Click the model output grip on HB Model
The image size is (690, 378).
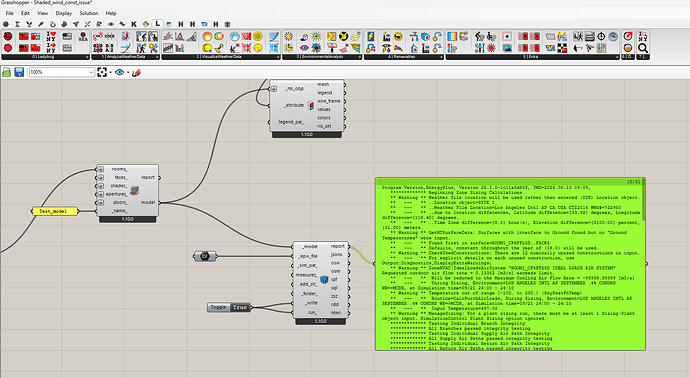click(x=159, y=202)
